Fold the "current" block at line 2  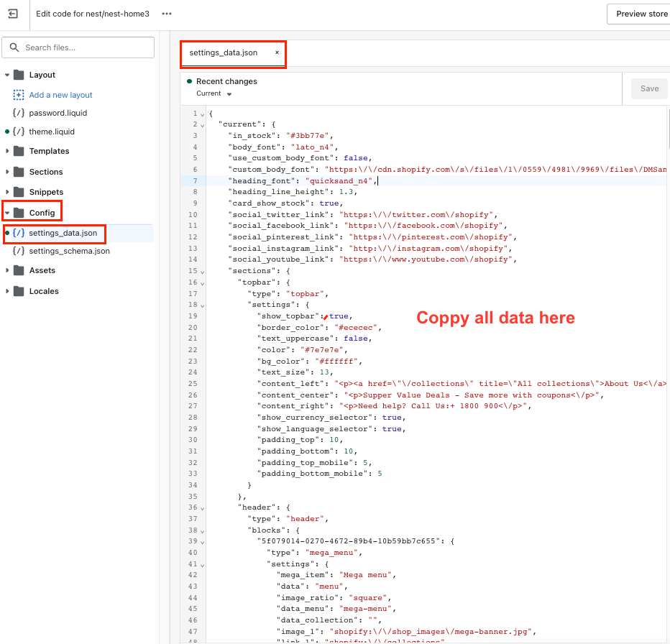203,125
